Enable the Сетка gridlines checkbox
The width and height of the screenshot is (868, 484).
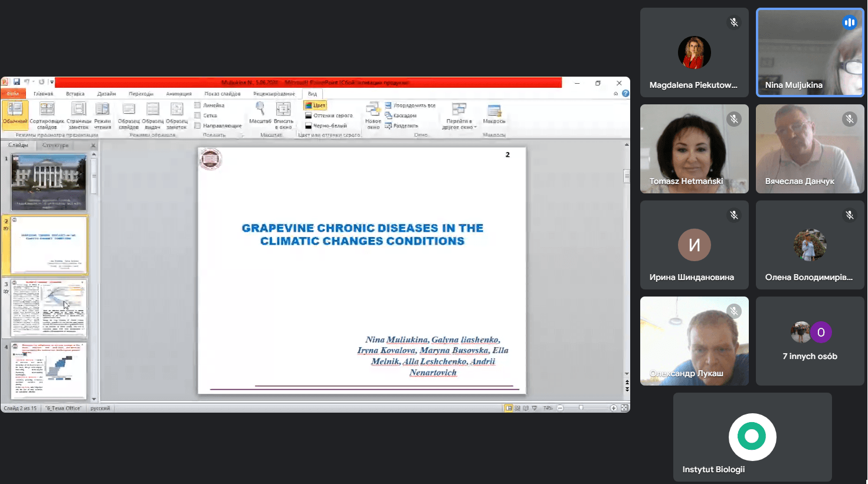198,116
